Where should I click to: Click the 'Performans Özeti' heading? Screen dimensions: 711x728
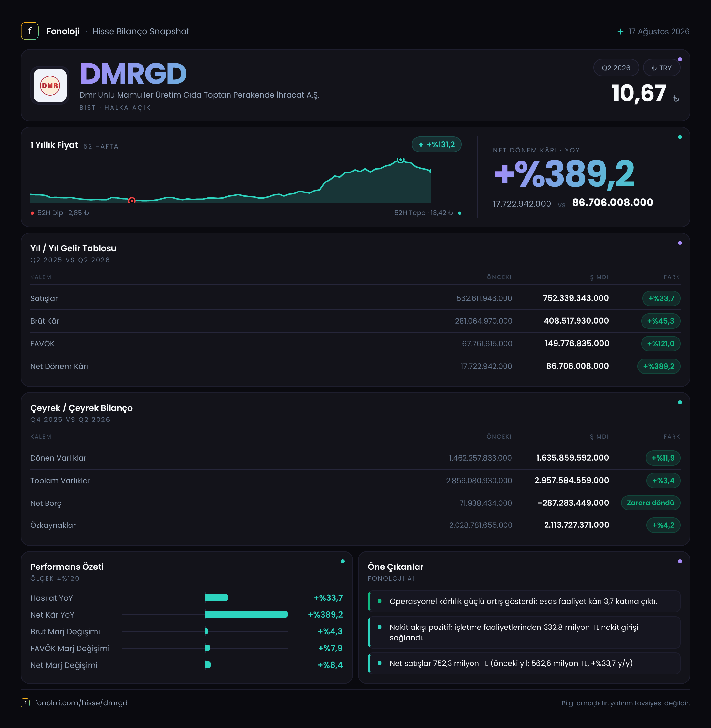[x=67, y=567]
